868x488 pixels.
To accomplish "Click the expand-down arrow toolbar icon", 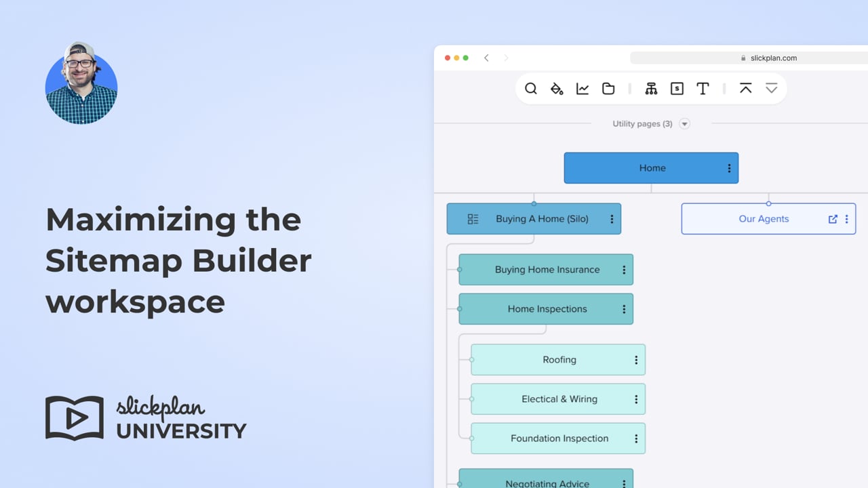I will pyautogui.click(x=771, y=88).
